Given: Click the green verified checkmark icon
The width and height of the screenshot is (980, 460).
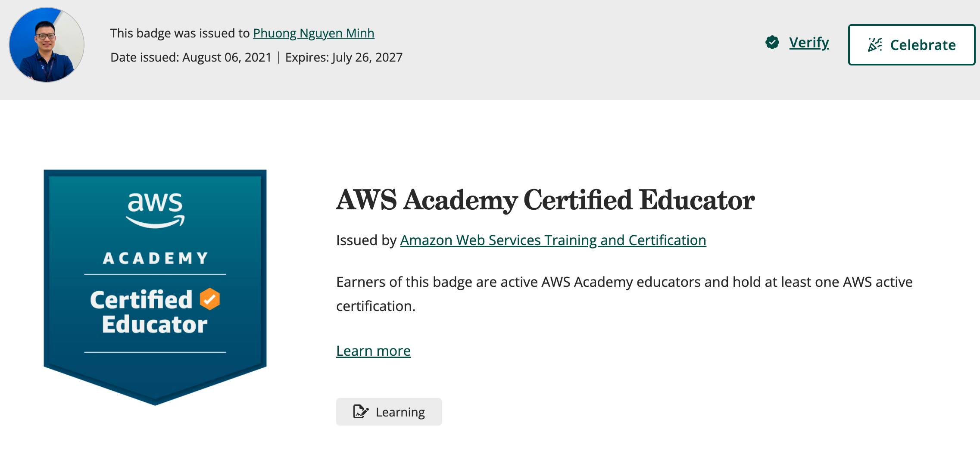Looking at the screenshot, I should (x=772, y=42).
